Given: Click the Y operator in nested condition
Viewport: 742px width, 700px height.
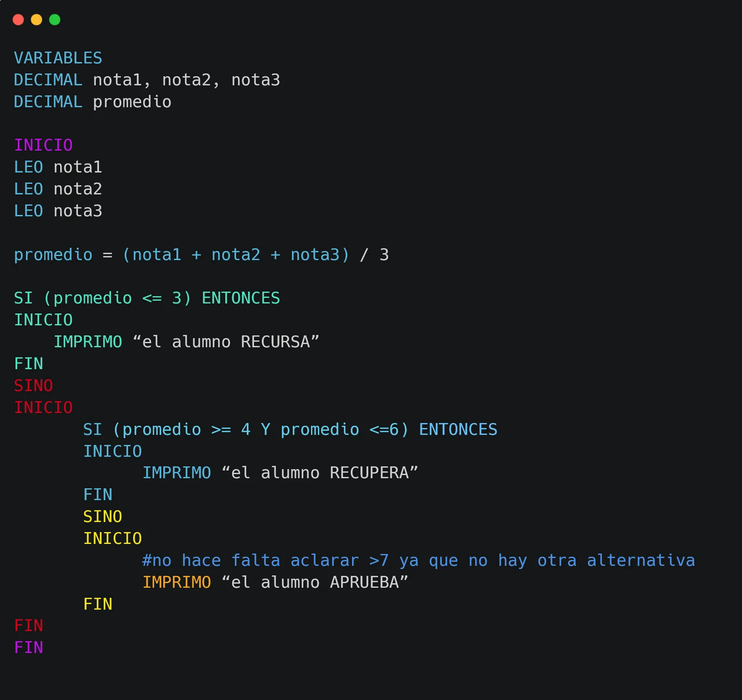Looking at the screenshot, I should (x=265, y=429).
